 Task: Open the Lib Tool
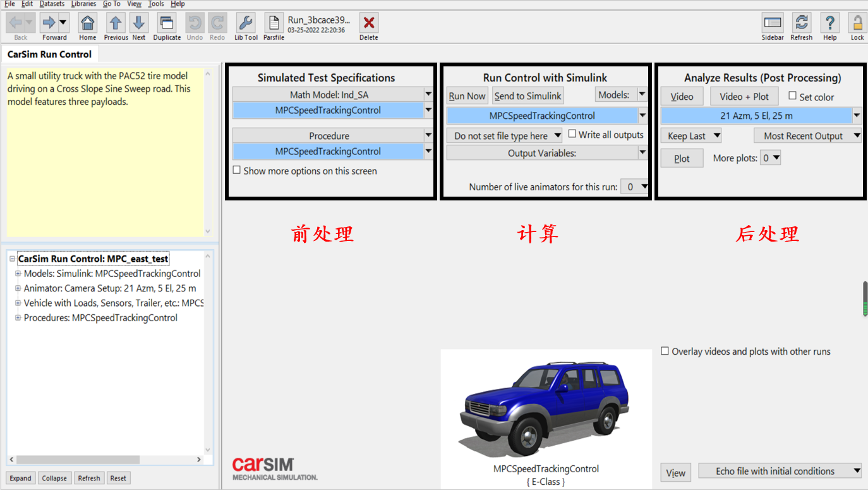coord(245,24)
